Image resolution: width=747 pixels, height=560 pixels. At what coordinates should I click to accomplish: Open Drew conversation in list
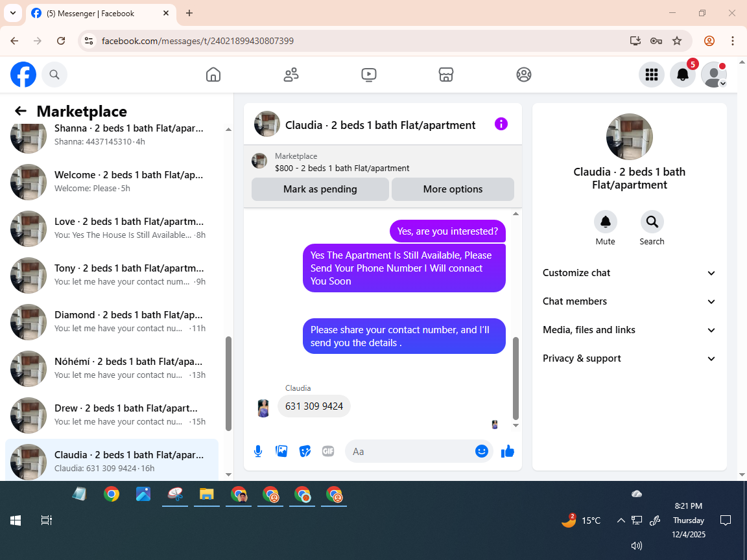[112, 415]
